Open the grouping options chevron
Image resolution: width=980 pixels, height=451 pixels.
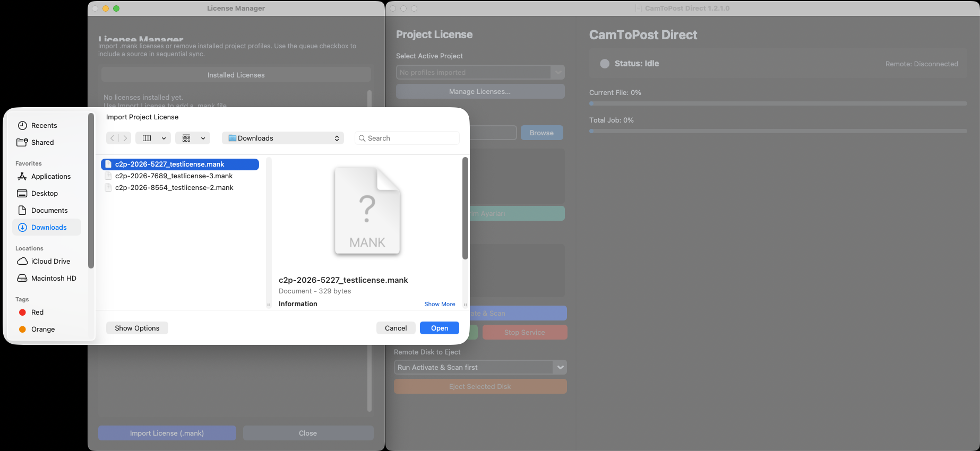[x=203, y=138]
